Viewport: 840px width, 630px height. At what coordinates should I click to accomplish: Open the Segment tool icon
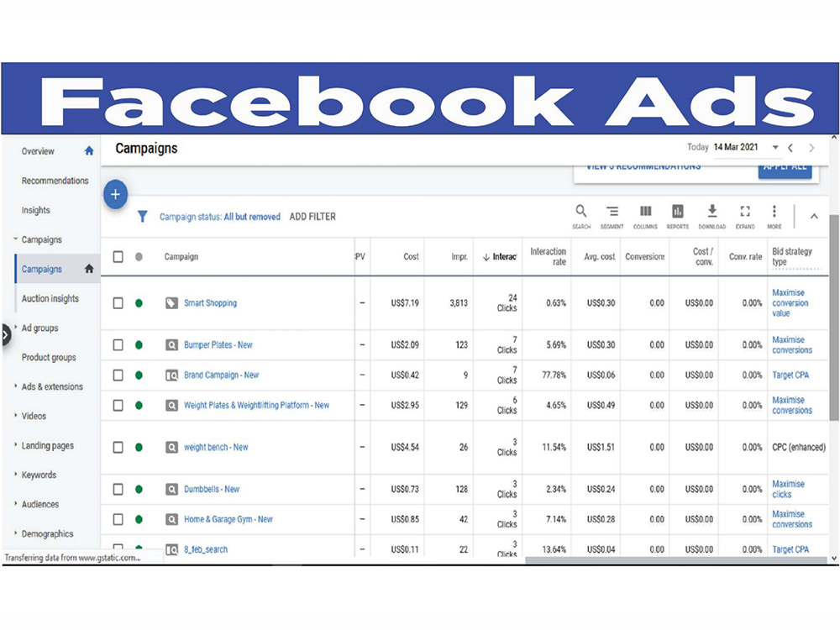pyautogui.click(x=612, y=216)
